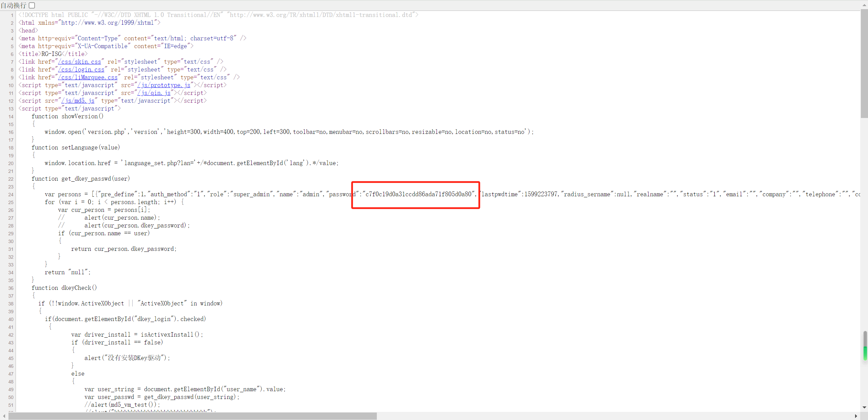Click line number 24 in gutter
The height and width of the screenshot is (420, 868).
11,195
